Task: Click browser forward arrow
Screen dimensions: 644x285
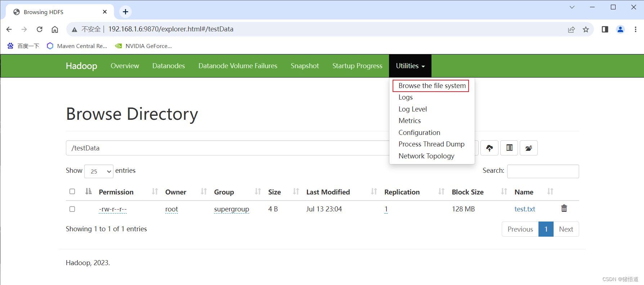Action: 24,29
